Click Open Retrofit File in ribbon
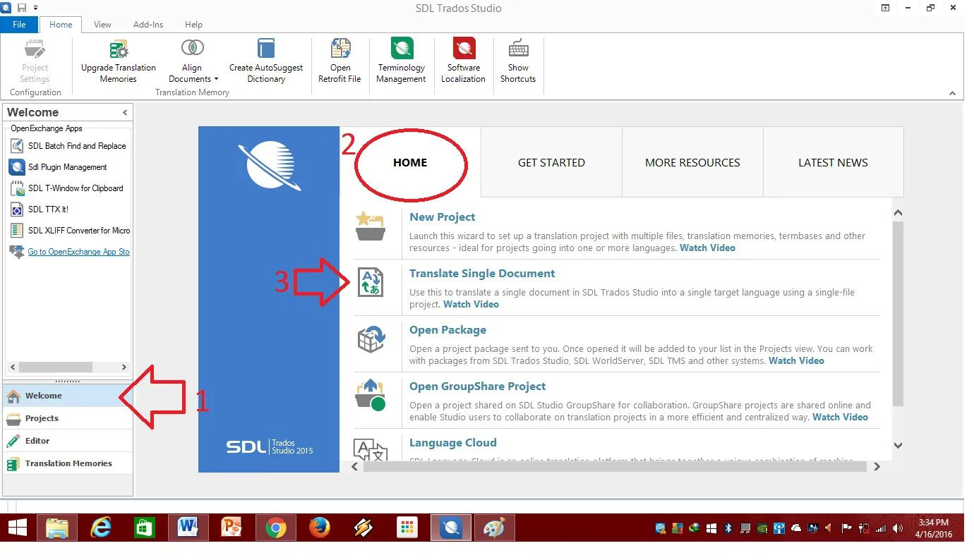 pos(340,61)
